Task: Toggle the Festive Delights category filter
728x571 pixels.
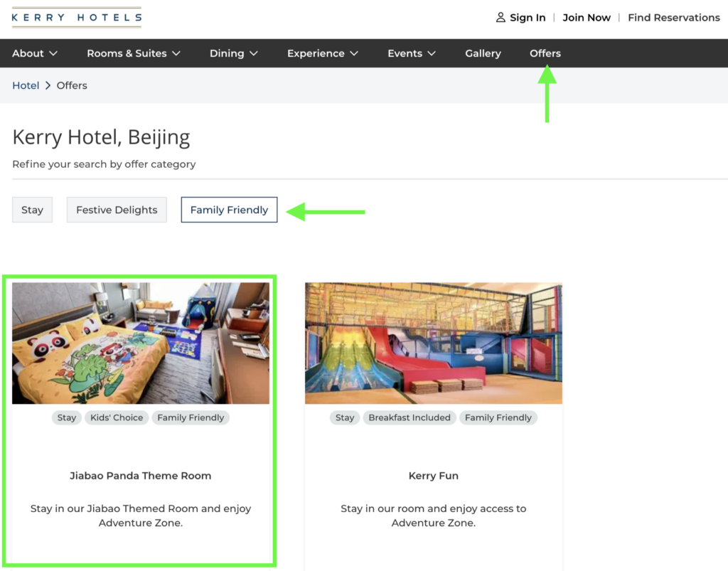Action: coord(117,210)
